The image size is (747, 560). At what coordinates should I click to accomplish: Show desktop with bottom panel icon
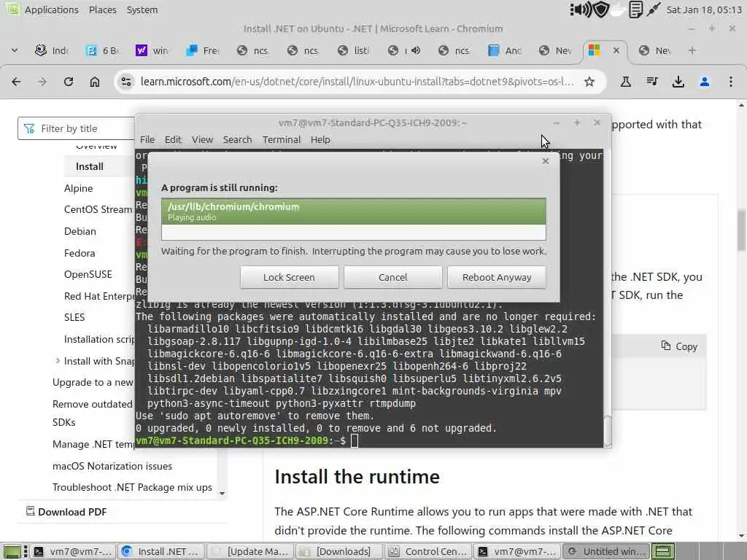point(12,551)
